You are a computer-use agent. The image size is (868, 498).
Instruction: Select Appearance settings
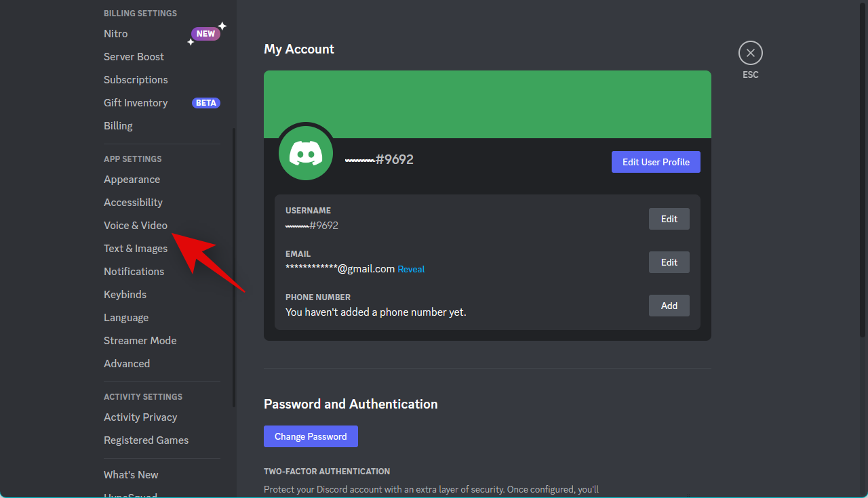(x=132, y=180)
